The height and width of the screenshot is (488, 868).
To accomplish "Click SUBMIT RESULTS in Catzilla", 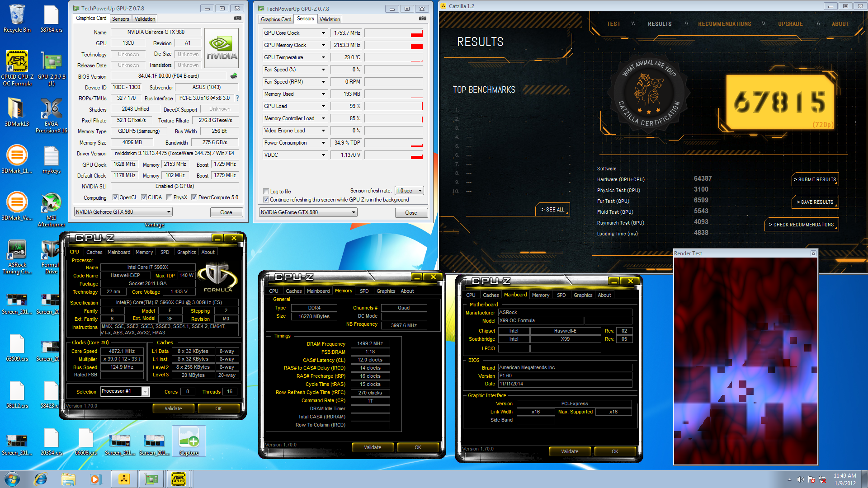I will pyautogui.click(x=816, y=179).
